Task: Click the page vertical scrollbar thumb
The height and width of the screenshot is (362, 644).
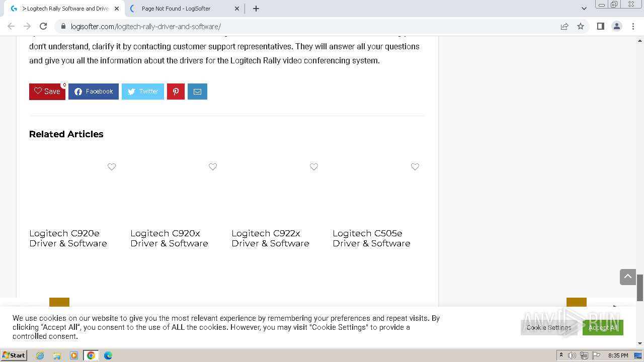Action: 640,288
